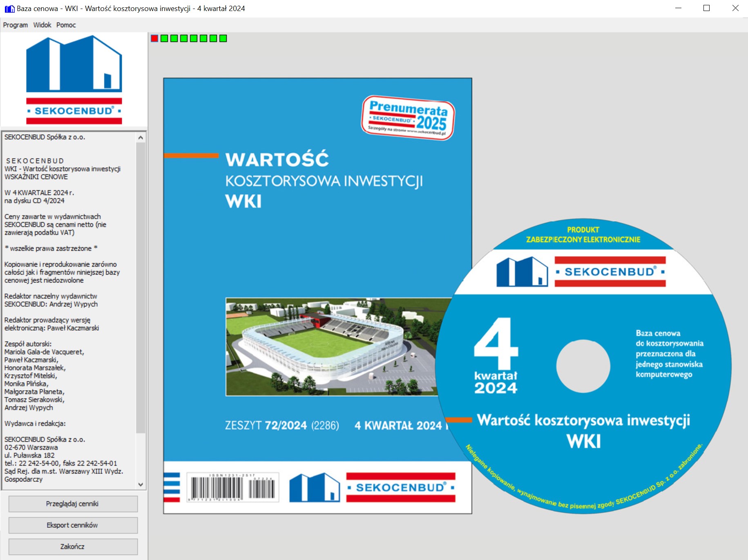The height and width of the screenshot is (560, 748).
Task: Maximize the application window
Action: tap(706, 8)
